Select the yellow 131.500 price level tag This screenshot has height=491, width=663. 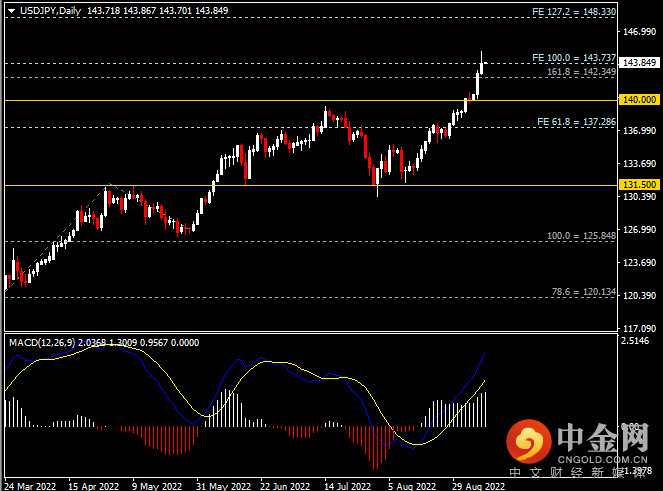pos(639,185)
